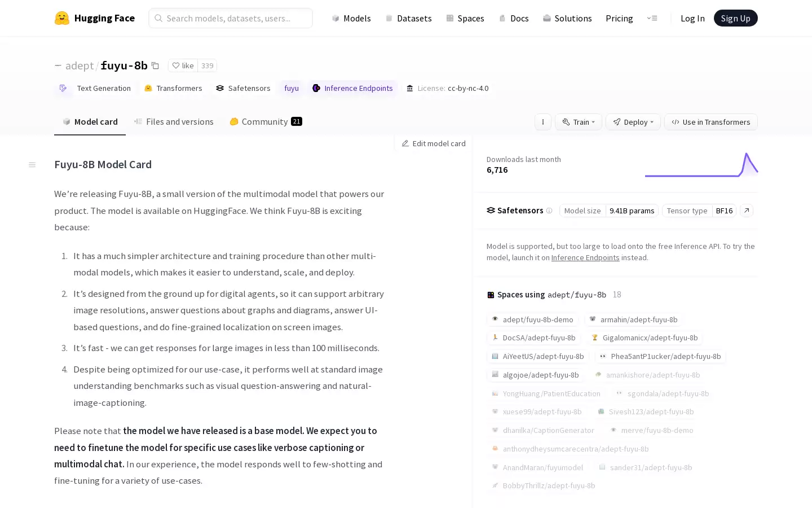
Task: Open the Community tab
Action: (x=266, y=121)
